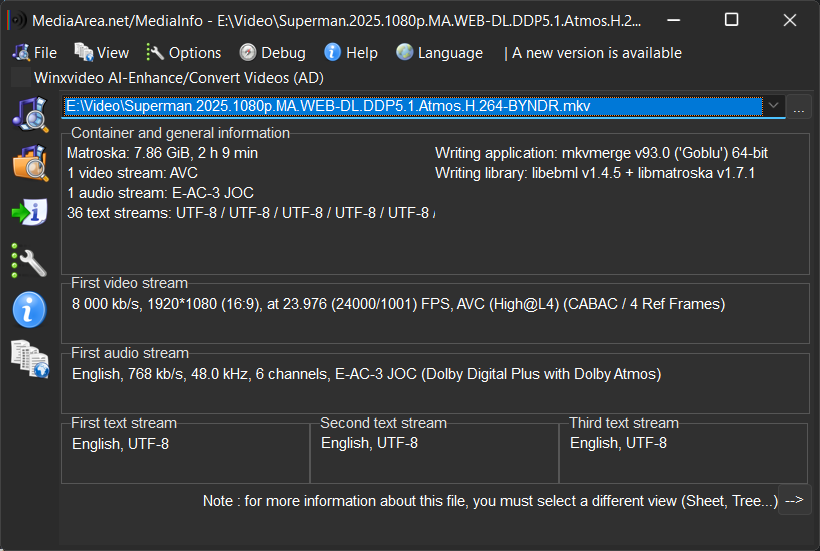Click the Help menu info icon
Viewport: 820px width, 551px height.
(333, 52)
